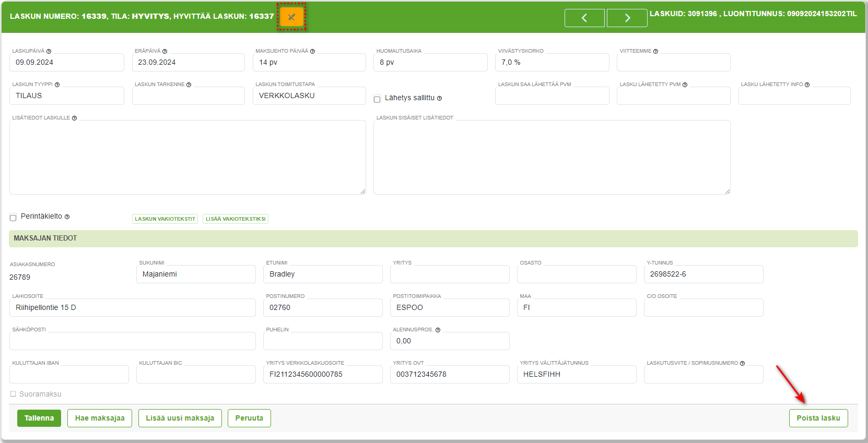Screen dimensions: 868x443
Task: Click Lisää uusi maksaja button
Action: pyautogui.click(x=180, y=418)
